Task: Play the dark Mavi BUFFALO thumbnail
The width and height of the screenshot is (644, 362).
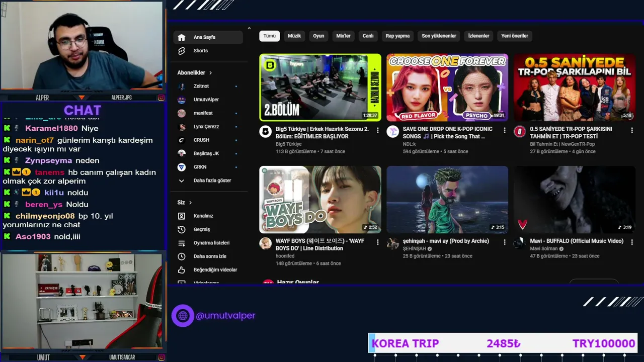Action: 575,200
